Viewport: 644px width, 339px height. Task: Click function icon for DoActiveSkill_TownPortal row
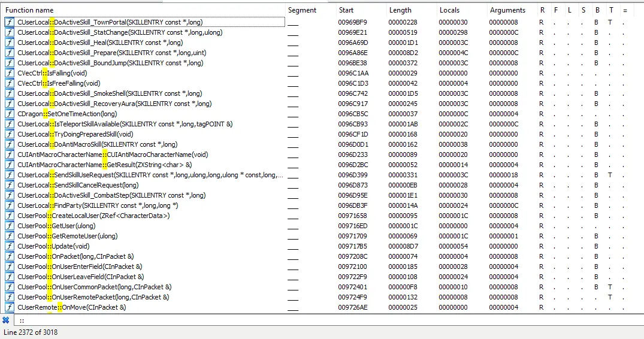(9, 22)
